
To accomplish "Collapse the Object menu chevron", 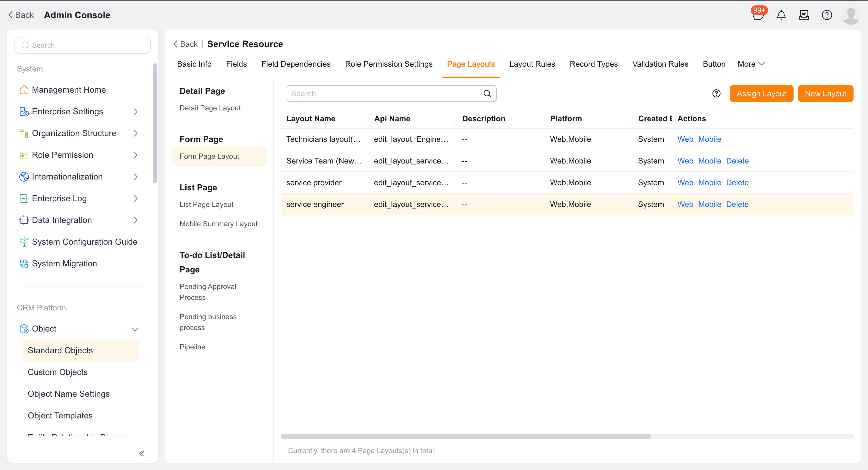I will click(135, 329).
